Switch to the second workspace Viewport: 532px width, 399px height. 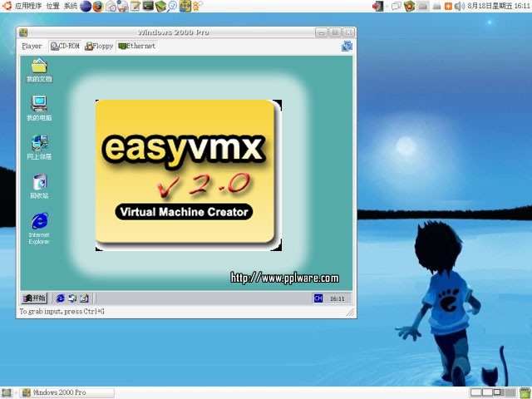[x=487, y=392]
